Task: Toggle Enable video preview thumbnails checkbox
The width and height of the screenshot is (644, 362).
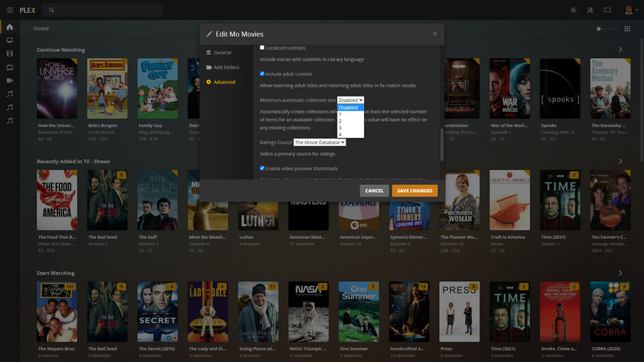Action: click(262, 168)
